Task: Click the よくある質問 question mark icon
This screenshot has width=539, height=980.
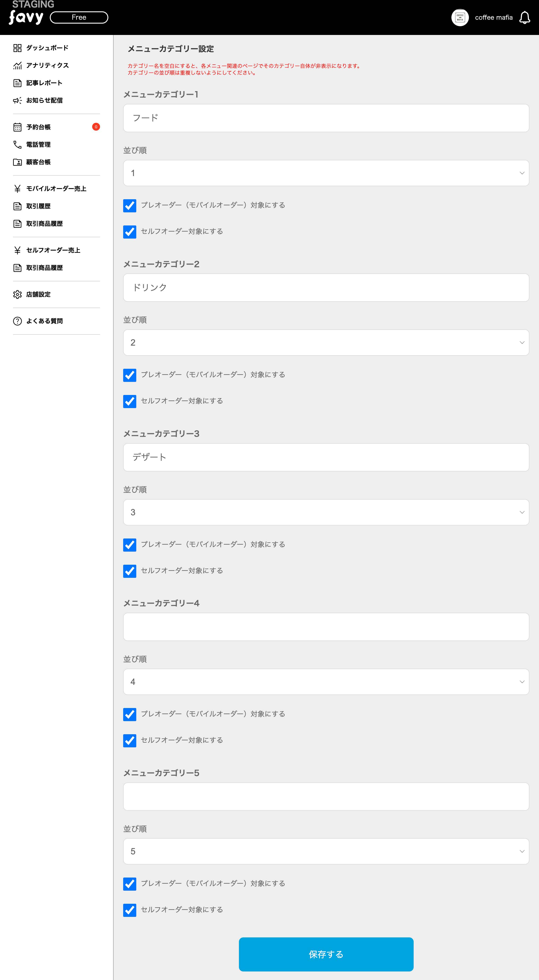Action: tap(17, 321)
